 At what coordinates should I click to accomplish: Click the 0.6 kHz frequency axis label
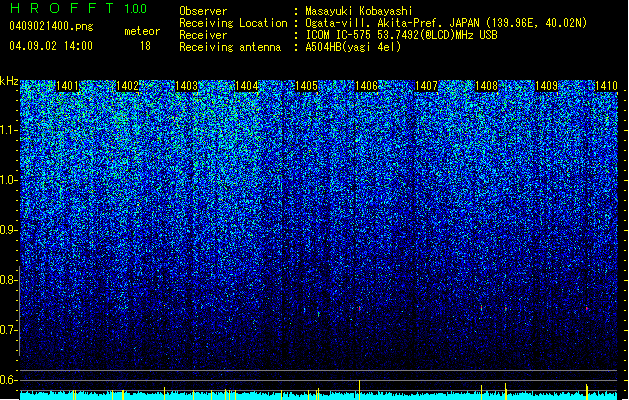(9, 380)
